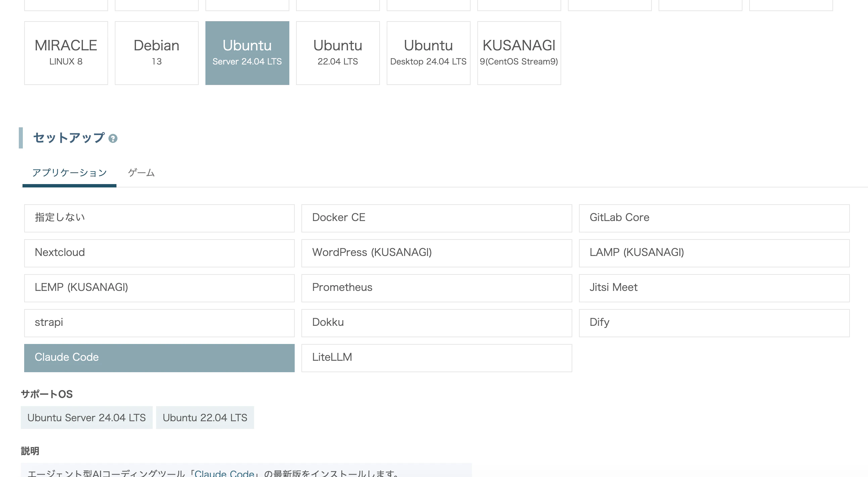Switch to the アプリケーション tab
The width and height of the screenshot is (868, 477).
[x=69, y=173]
